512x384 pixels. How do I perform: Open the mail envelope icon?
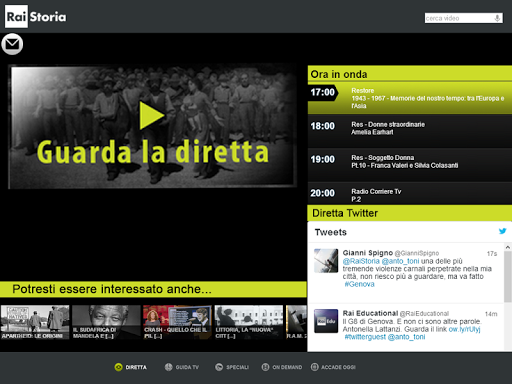click(12, 44)
